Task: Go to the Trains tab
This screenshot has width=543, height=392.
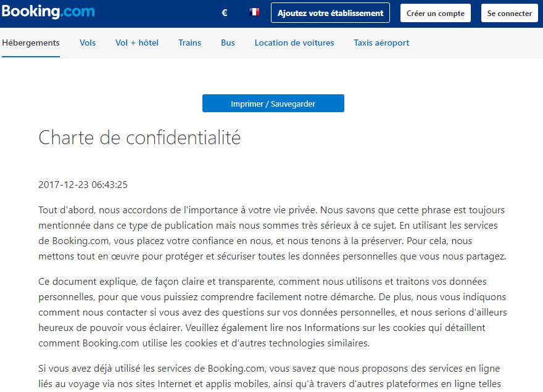Action: (x=190, y=43)
